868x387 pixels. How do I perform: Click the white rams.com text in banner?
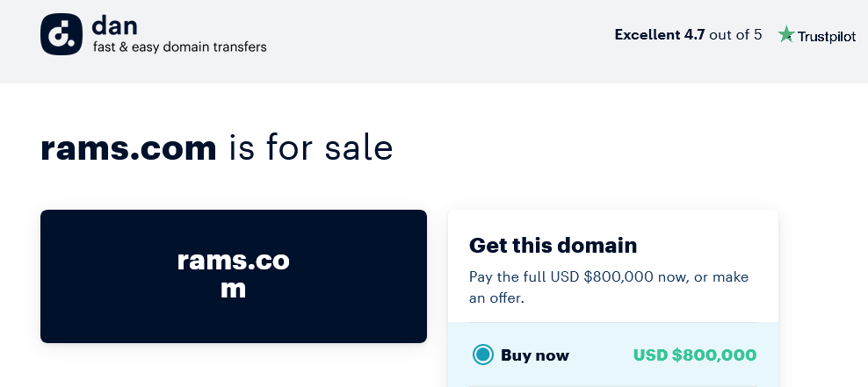233,275
